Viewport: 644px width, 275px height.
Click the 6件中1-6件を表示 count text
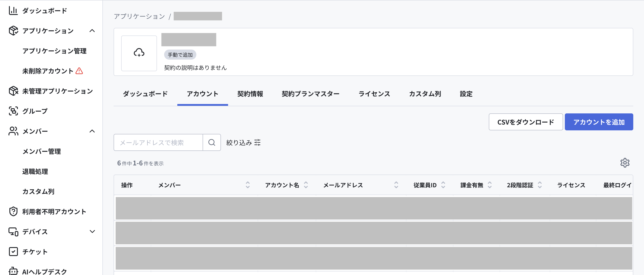140,163
